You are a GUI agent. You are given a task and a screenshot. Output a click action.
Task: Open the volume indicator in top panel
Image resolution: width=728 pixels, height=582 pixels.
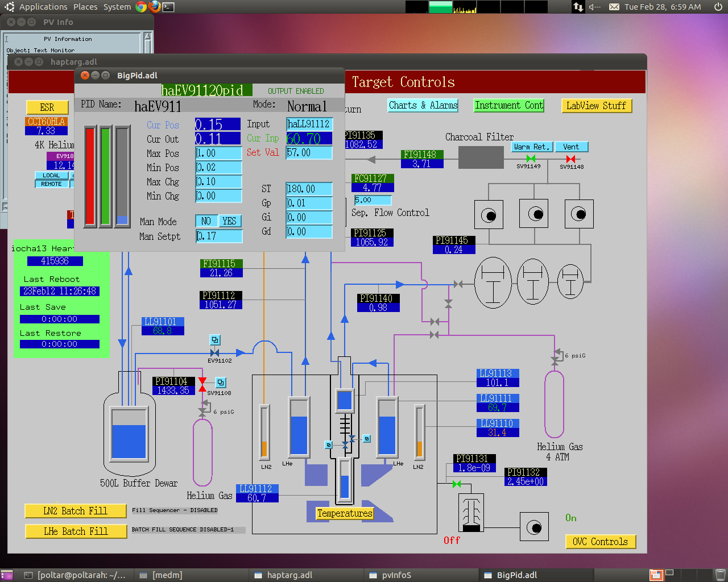[595, 7]
